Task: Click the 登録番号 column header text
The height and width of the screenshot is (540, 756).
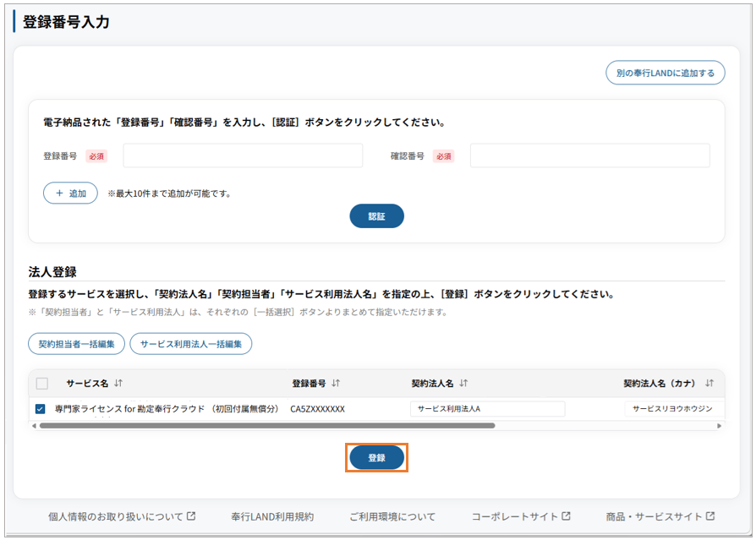Action: pyautogui.click(x=309, y=384)
